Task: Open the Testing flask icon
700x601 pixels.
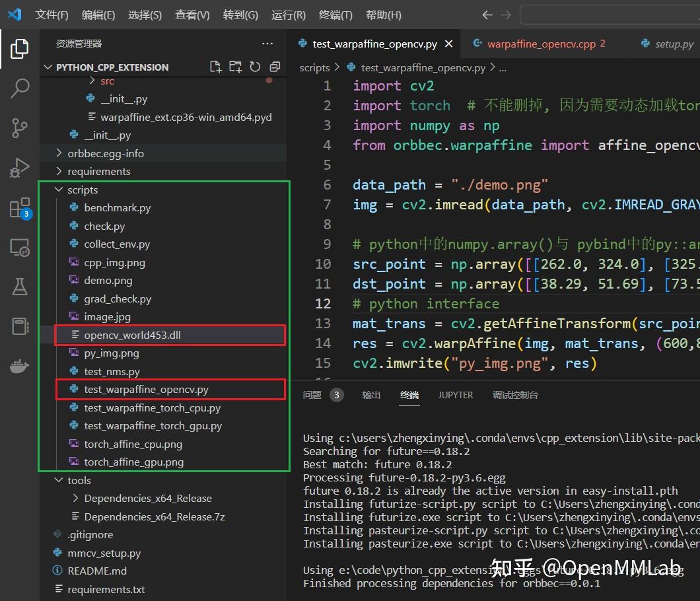Action: click(20, 287)
